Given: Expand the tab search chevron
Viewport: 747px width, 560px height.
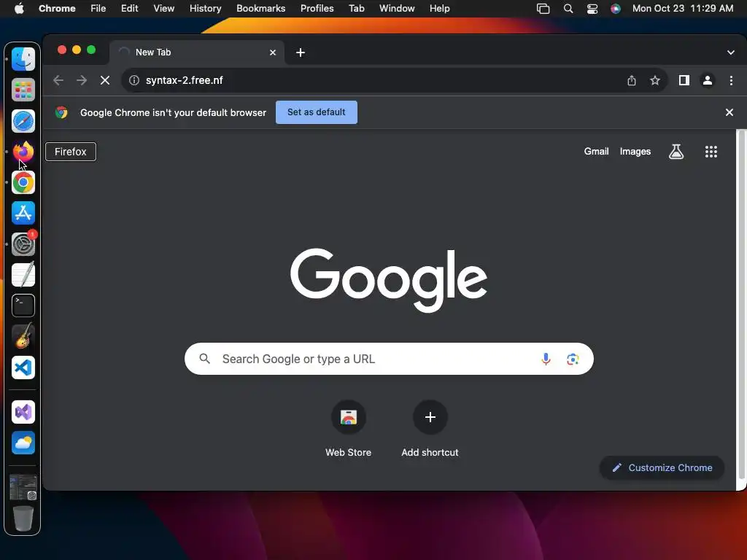Looking at the screenshot, I should tap(730, 52).
